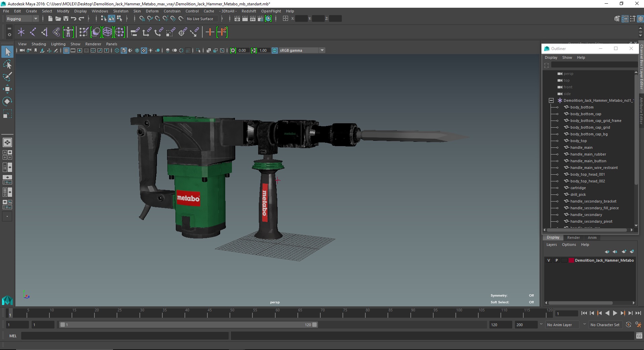
Task: Collapse Demolition_Jack_Hammer_Metabo_ncl1 group in Outliner
Action: (x=551, y=100)
